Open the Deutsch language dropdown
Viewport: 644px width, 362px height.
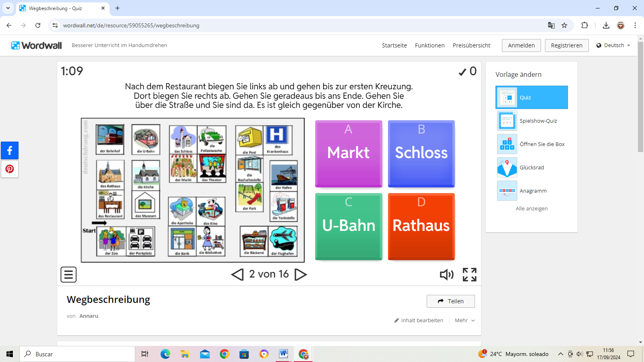613,45
